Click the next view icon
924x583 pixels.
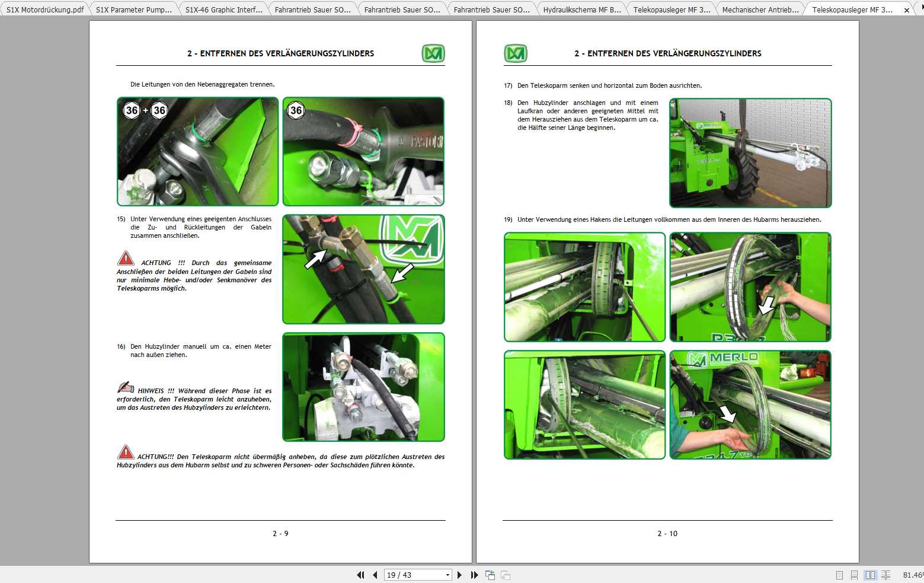506,575
